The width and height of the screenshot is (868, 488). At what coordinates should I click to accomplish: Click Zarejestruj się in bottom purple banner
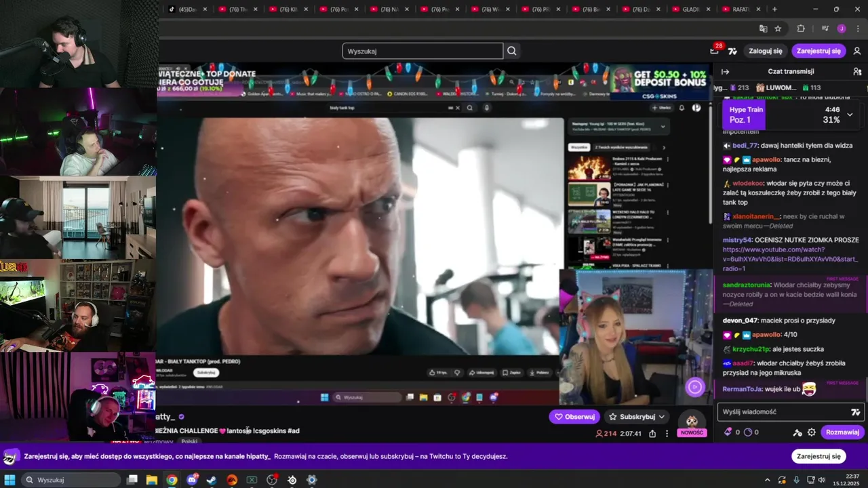pyautogui.click(x=818, y=456)
